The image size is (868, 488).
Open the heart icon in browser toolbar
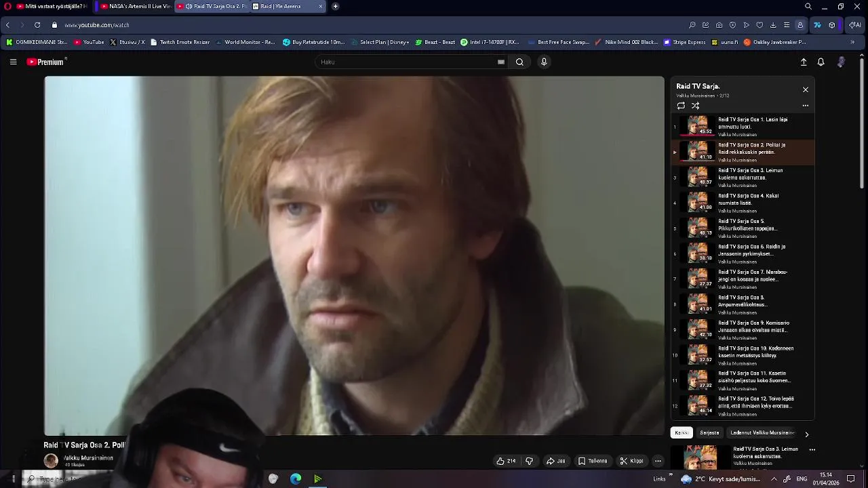point(759,25)
